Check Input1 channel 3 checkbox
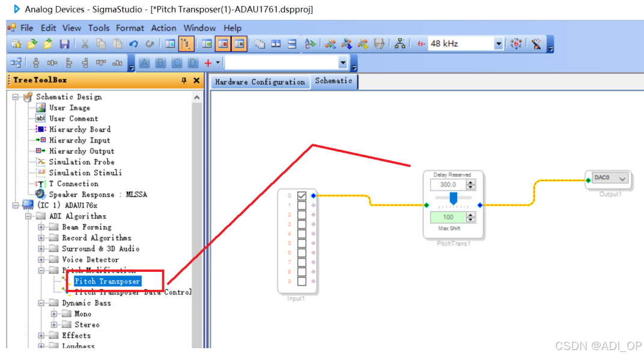 302,224
